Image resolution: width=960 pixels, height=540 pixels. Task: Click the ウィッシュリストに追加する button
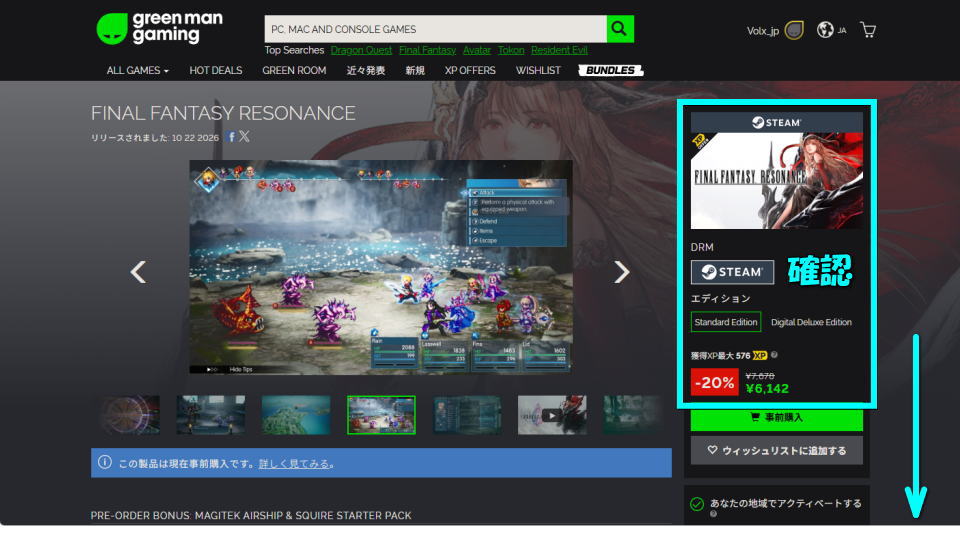pyautogui.click(x=776, y=451)
